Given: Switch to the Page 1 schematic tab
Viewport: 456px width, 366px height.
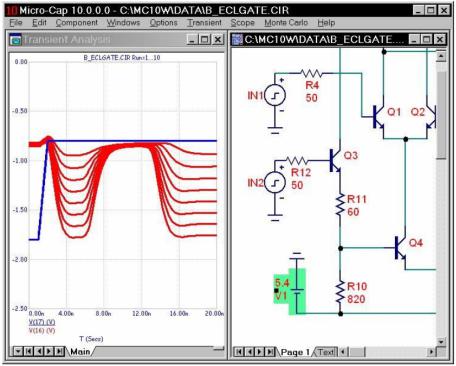Looking at the screenshot, I should [295, 352].
